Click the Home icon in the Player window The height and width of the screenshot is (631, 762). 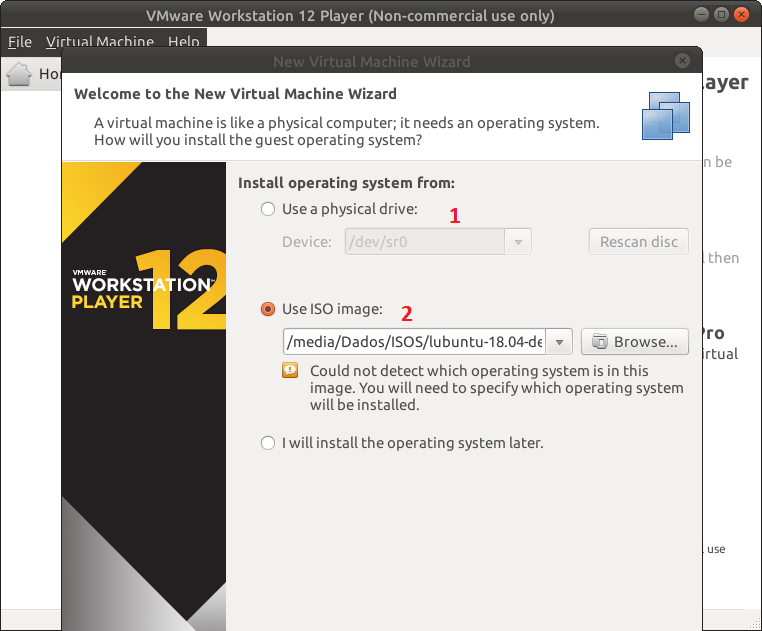(19, 74)
